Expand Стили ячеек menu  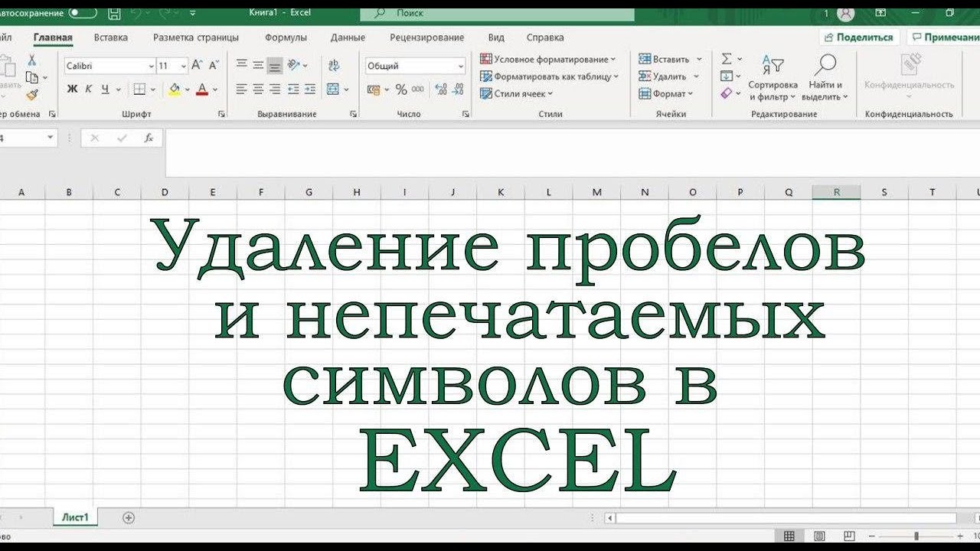(x=517, y=93)
